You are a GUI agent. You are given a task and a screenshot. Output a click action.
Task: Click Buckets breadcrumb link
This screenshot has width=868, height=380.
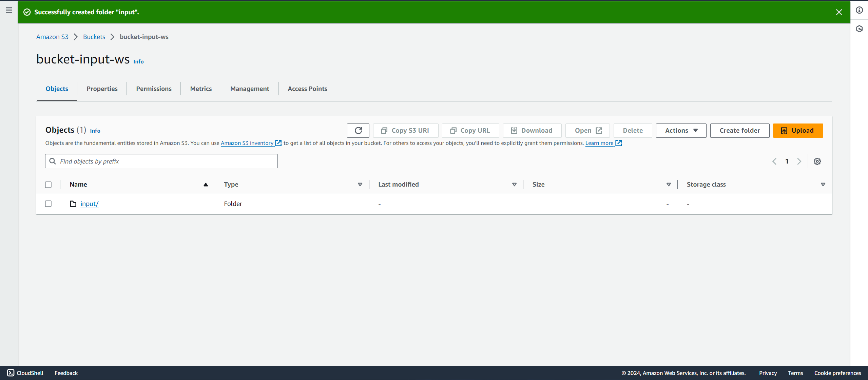point(94,37)
